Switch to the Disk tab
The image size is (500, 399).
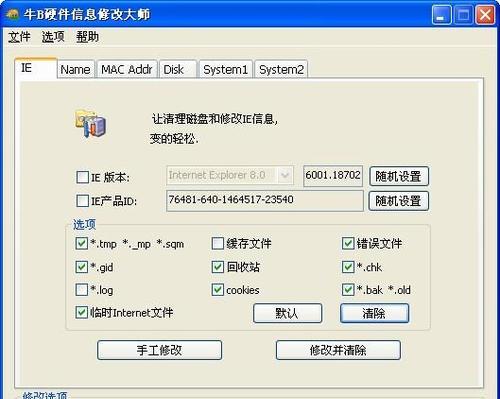pos(178,69)
